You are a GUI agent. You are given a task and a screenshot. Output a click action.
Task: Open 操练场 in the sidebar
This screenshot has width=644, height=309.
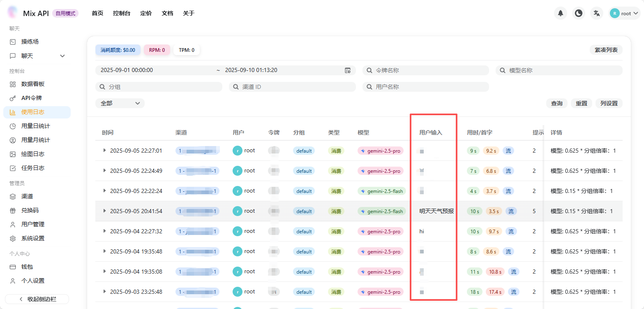pyautogui.click(x=30, y=42)
